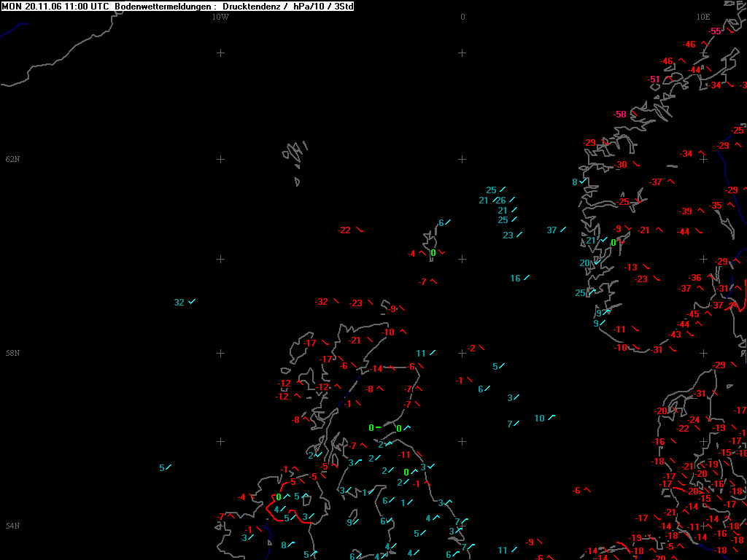The width and height of the screenshot is (747, 560).
Task: Select the red -32 station value
Action: tap(322, 302)
